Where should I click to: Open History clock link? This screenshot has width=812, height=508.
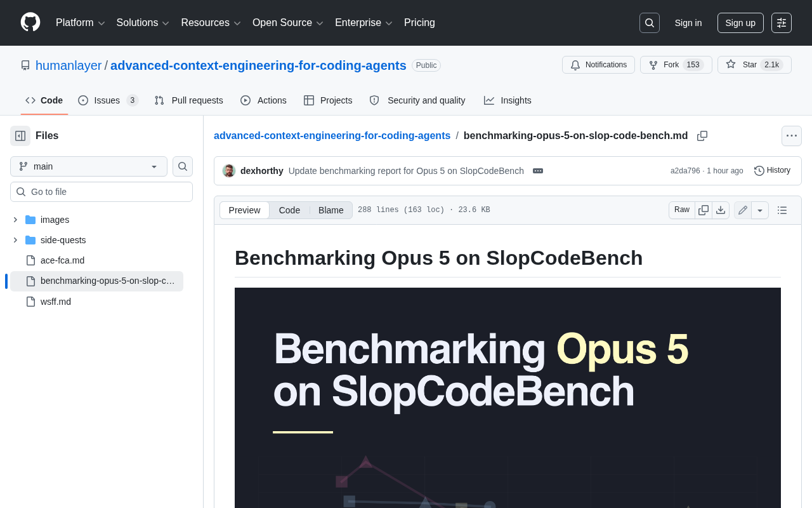pyautogui.click(x=772, y=170)
